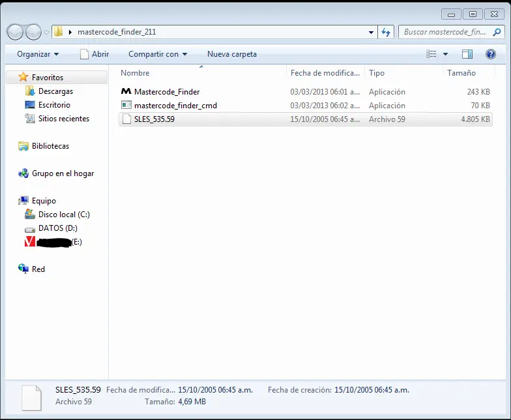
Task: Click the SLES_535.59 file name in list
Action: (154, 119)
